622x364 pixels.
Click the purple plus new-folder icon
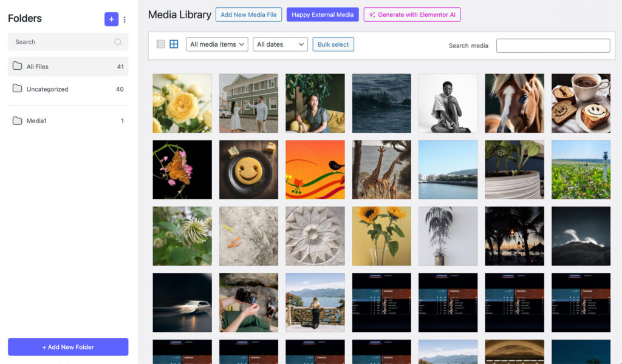pos(112,19)
